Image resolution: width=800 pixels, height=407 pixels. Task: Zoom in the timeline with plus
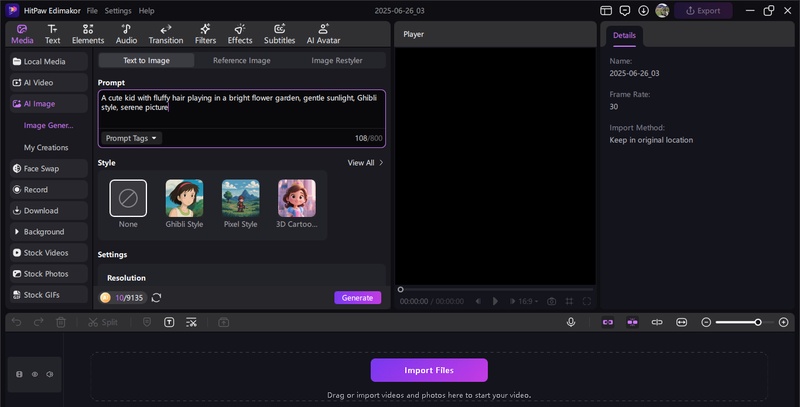pyautogui.click(x=784, y=322)
